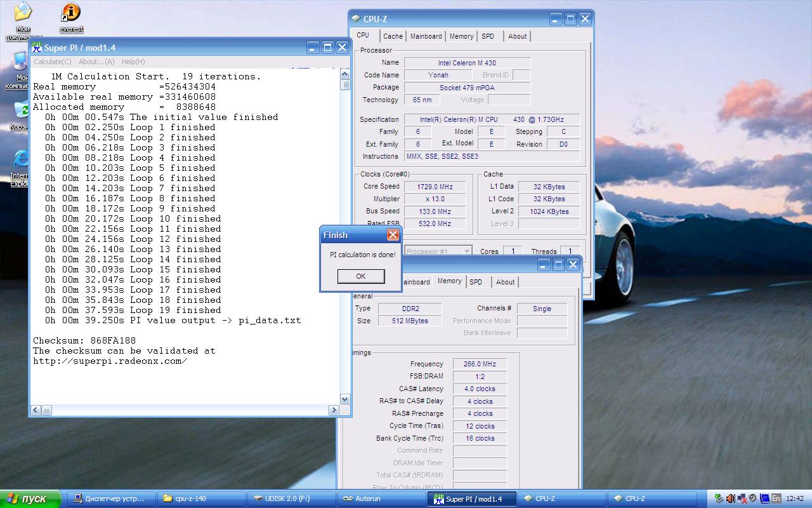Screen dimensions: 812x508
Task: Open the About...(A) menu in Super PI
Action: point(96,62)
